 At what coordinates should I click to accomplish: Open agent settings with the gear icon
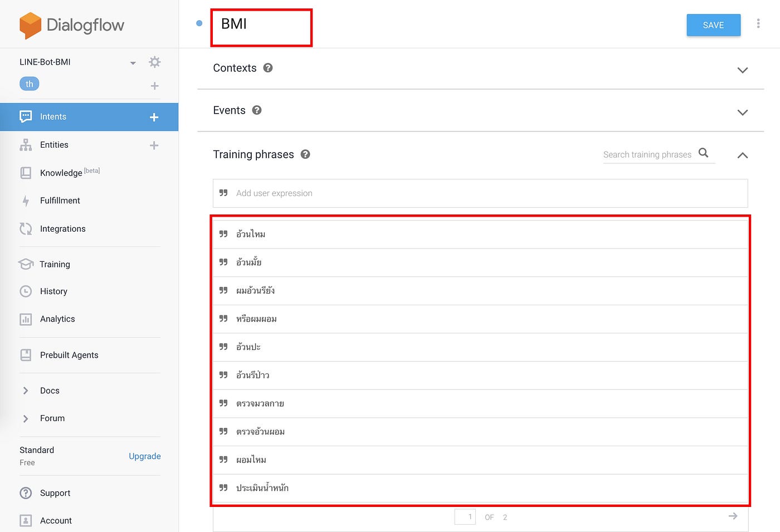pyautogui.click(x=154, y=62)
